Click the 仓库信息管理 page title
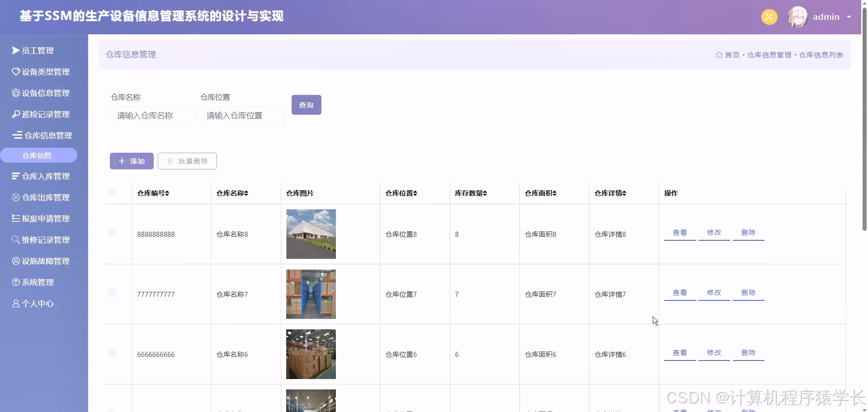 [x=131, y=54]
